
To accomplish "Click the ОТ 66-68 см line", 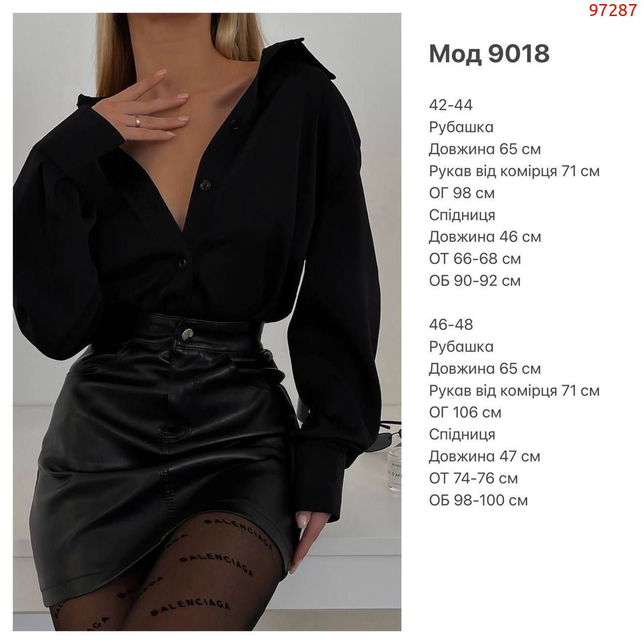I will coord(475,259).
